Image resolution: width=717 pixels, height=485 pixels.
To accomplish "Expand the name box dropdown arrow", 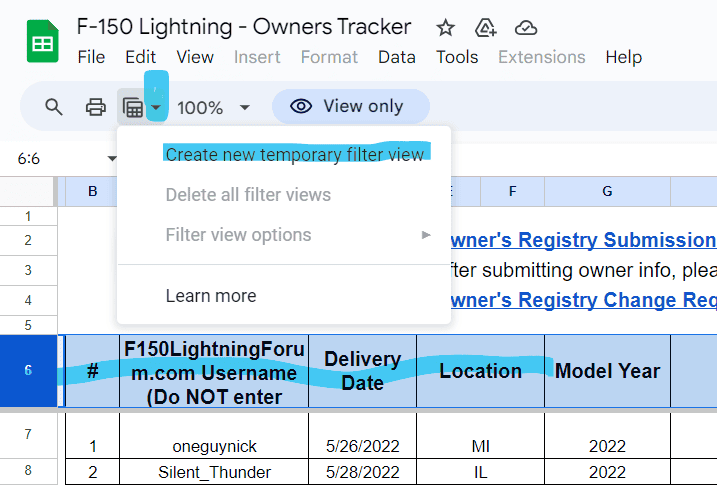I will tap(112, 159).
